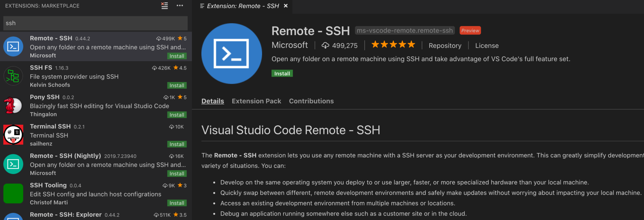Open the License link
Image resolution: width=644 pixels, height=220 pixels.
(487, 46)
